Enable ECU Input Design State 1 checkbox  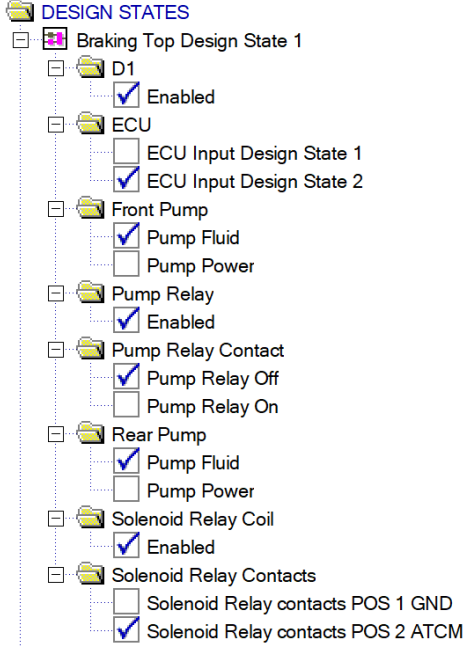pos(126,152)
